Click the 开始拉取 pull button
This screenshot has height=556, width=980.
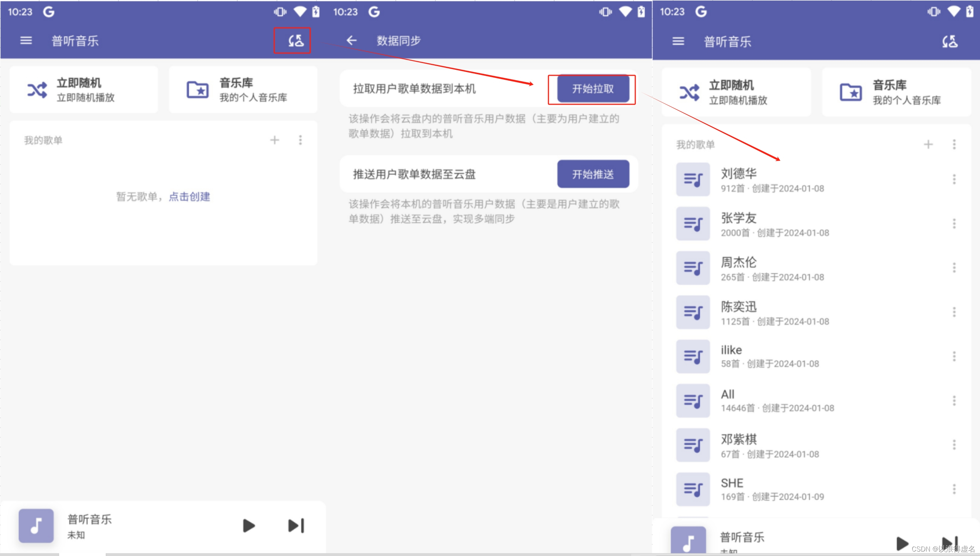[x=593, y=89]
